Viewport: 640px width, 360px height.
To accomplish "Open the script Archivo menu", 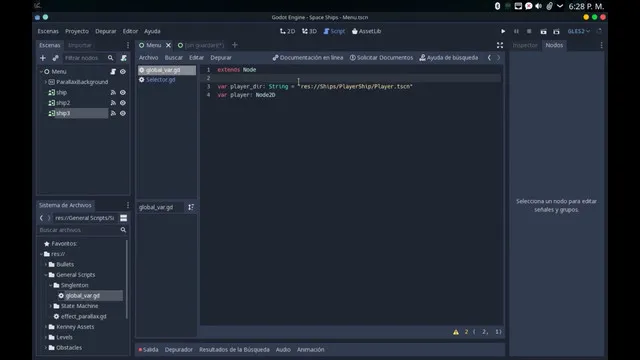I will tap(149, 58).
